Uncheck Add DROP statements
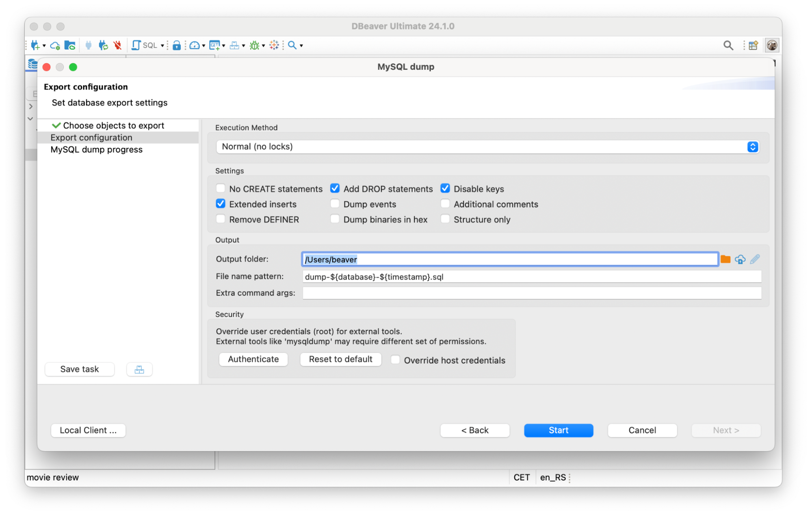 335,188
